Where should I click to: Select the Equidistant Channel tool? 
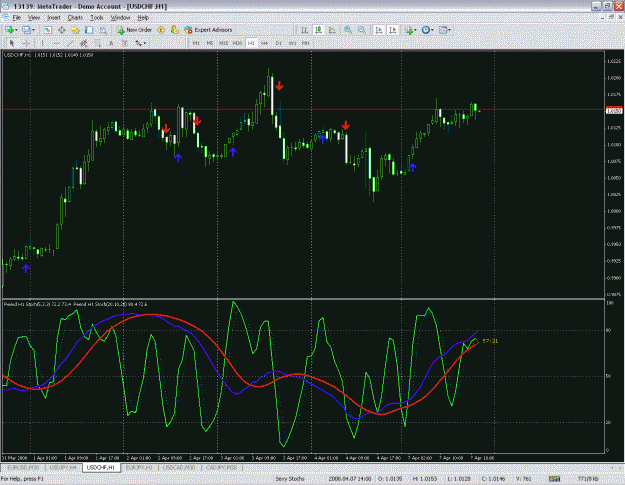[x=84, y=43]
